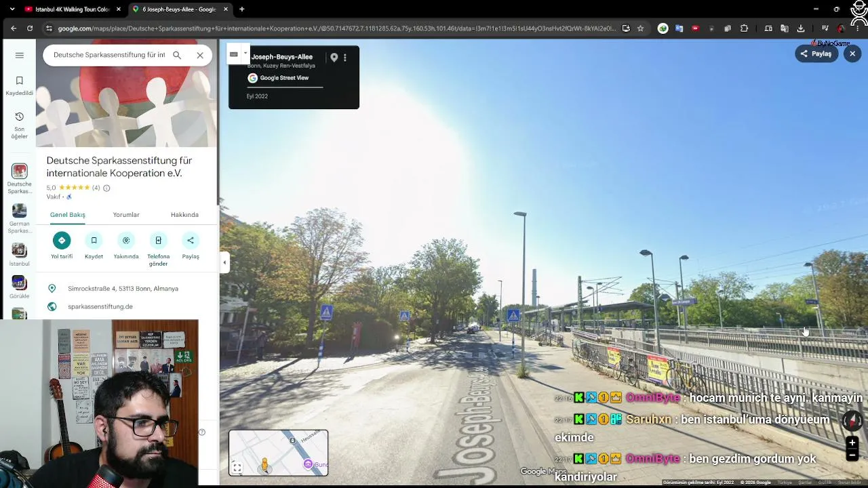Viewport: 868px width, 488px height.
Task: Click the location pin icon in Street View card
Action: tap(334, 58)
